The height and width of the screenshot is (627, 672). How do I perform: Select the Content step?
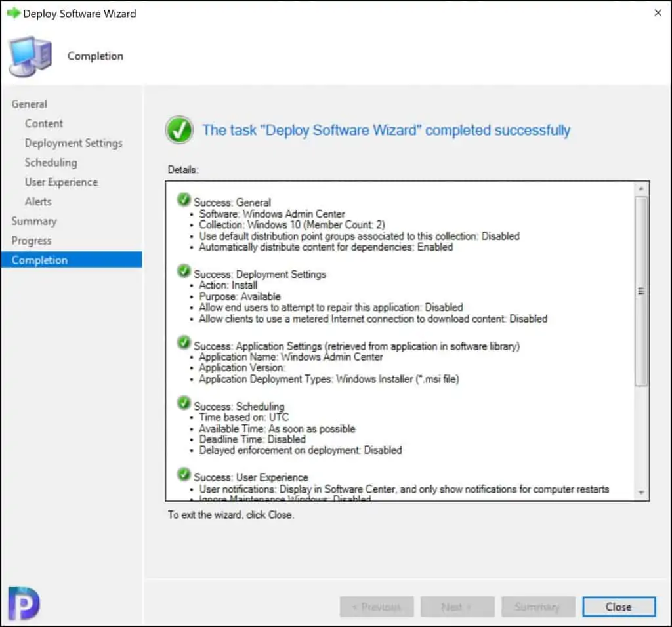pyautogui.click(x=44, y=123)
